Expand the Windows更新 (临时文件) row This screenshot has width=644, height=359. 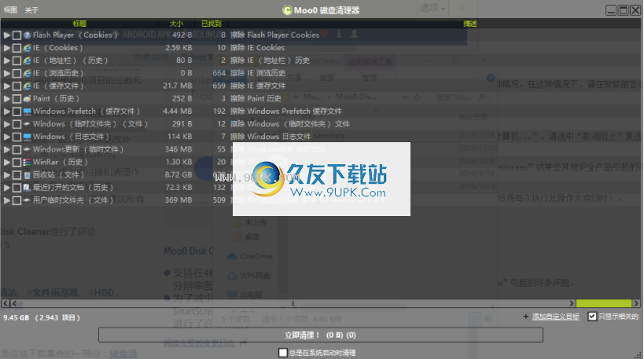(6, 150)
